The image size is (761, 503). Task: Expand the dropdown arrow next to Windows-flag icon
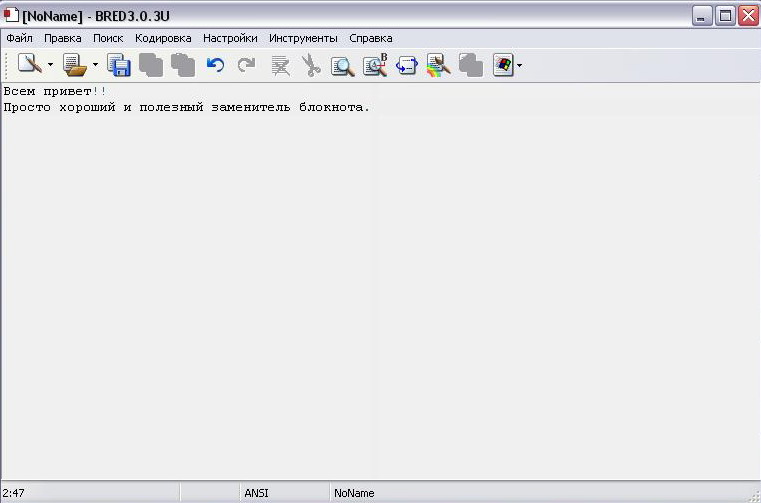519,65
